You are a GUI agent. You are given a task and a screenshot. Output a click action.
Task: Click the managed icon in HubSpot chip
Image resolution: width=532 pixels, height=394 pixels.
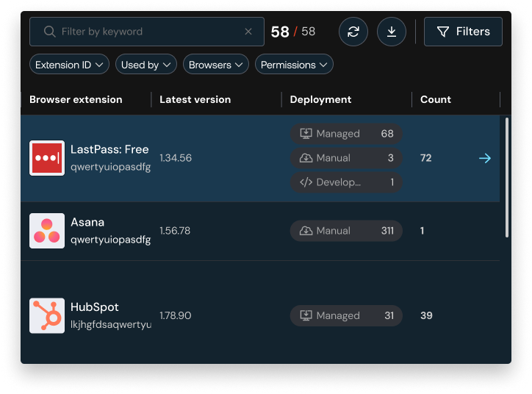pos(306,315)
